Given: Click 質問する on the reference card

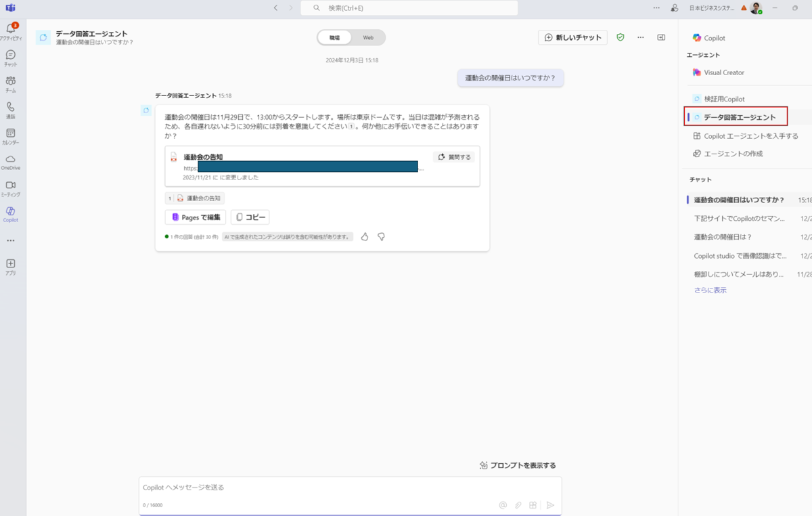Looking at the screenshot, I should pos(454,156).
